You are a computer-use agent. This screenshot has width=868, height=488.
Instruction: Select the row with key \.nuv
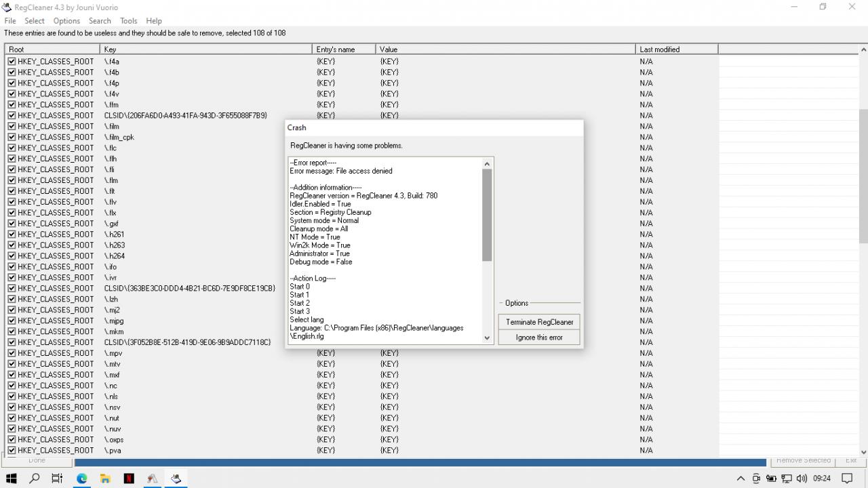[361, 428]
